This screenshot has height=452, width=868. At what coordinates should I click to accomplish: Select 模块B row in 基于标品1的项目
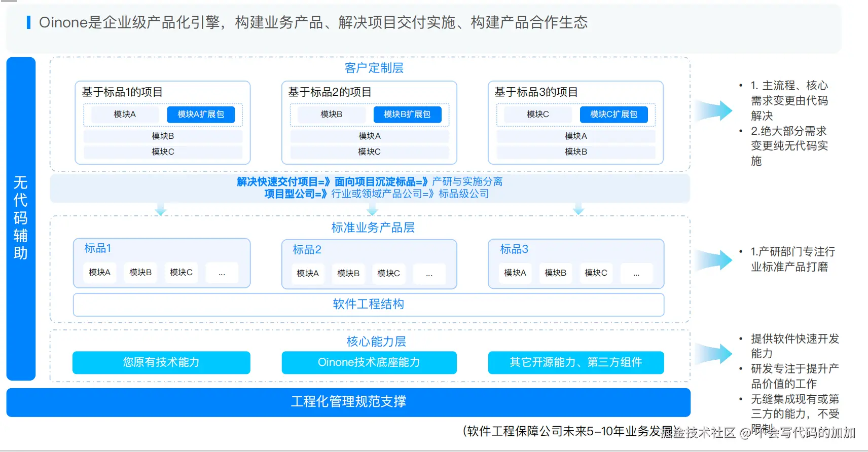tap(163, 136)
